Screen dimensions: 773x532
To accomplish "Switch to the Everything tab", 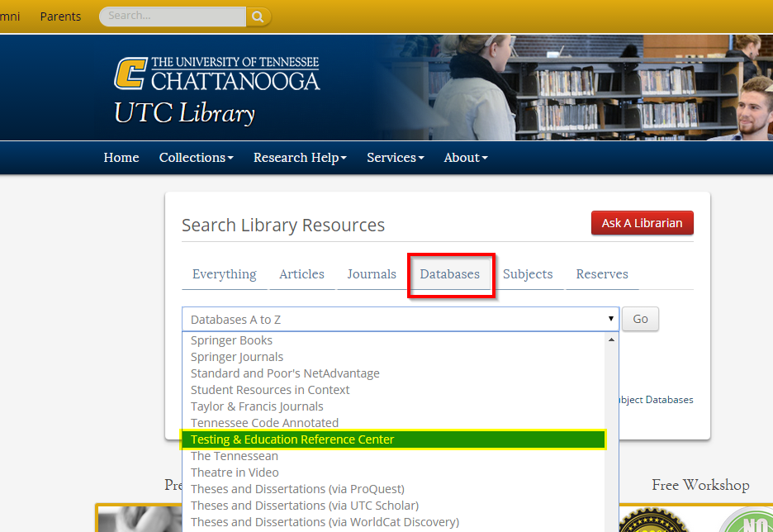I will tap(225, 274).
